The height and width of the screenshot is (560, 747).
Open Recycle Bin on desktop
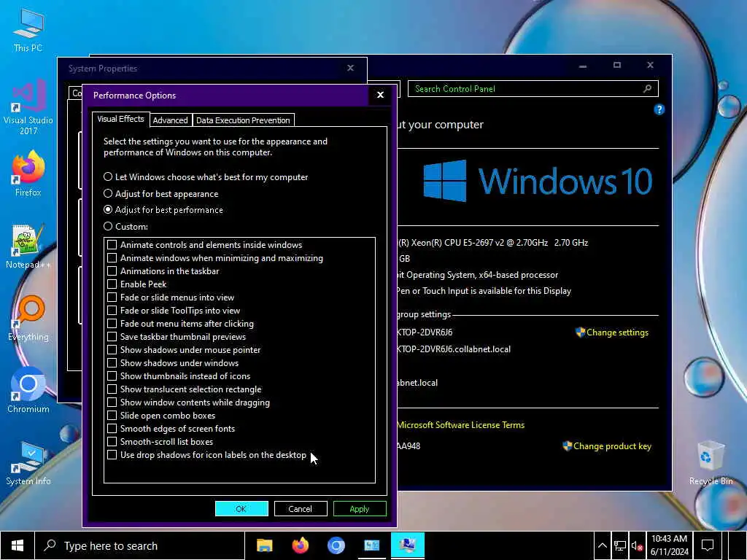[x=711, y=463]
